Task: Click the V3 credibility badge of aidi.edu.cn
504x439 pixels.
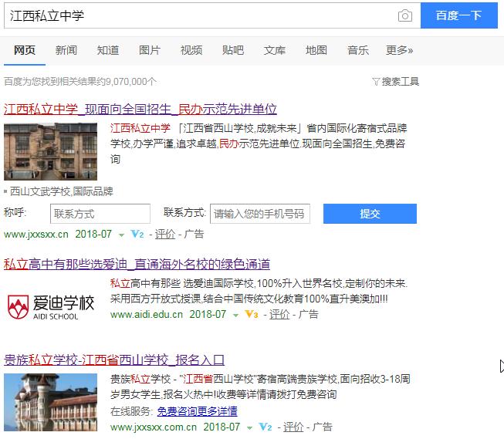Action: [x=251, y=314]
